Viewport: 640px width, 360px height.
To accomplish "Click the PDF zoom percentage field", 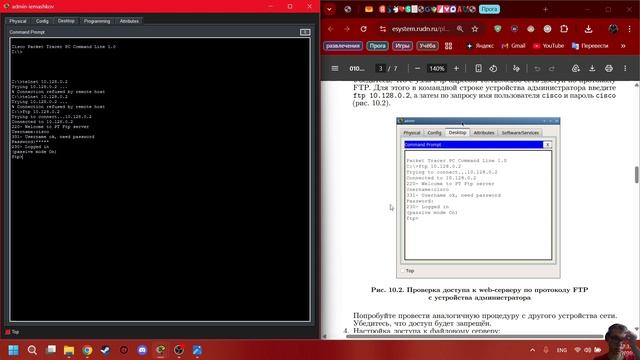I will [x=436, y=69].
